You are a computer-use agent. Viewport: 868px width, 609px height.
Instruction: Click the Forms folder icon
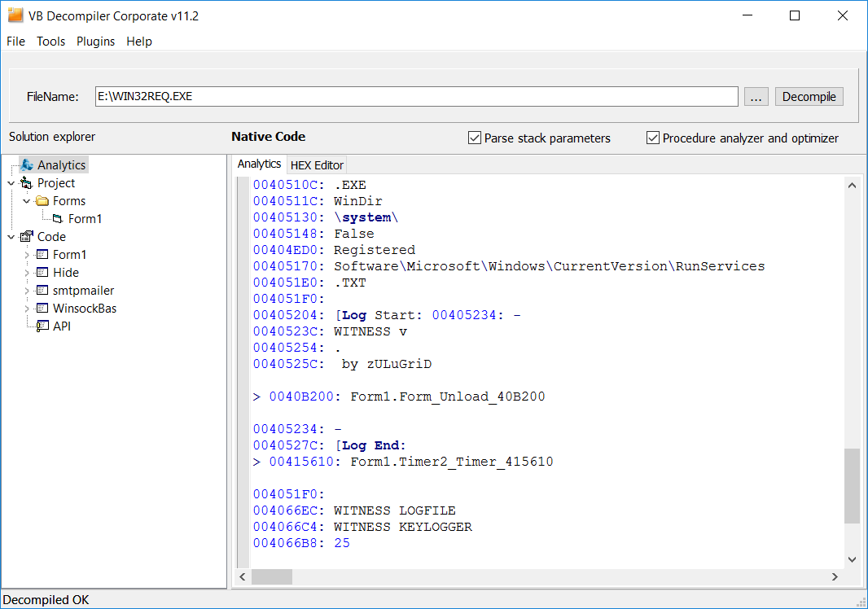click(x=42, y=201)
